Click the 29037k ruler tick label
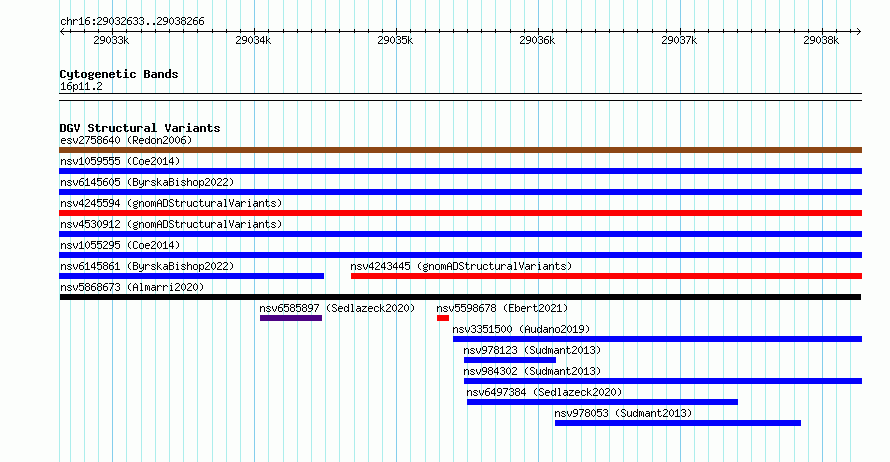 679,40
